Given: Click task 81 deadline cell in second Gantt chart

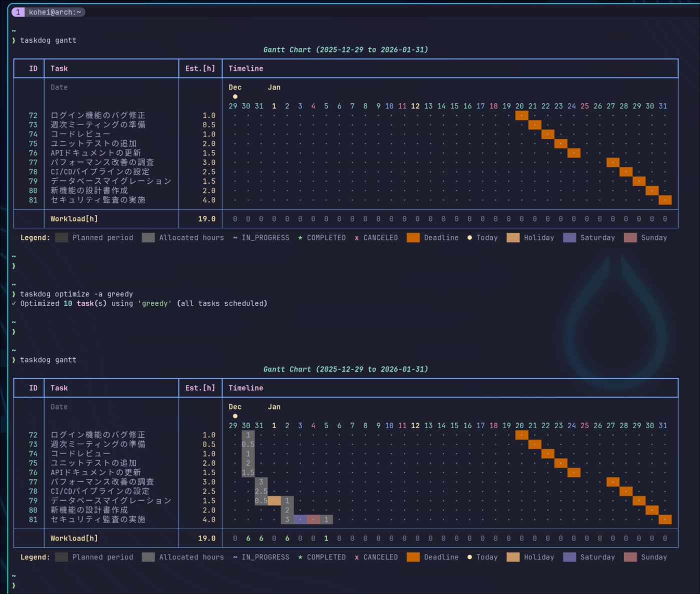Looking at the screenshot, I should click(664, 520).
